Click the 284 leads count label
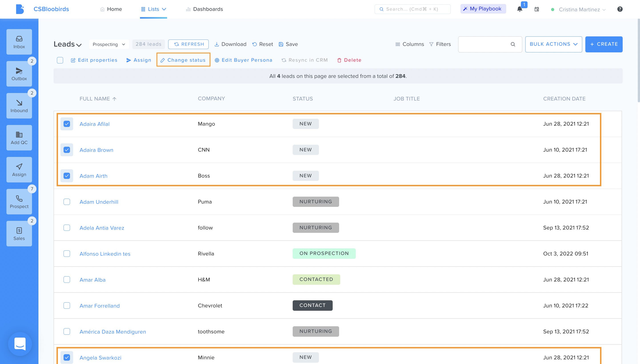This screenshot has width=640, height=364. tap(148, 44)
